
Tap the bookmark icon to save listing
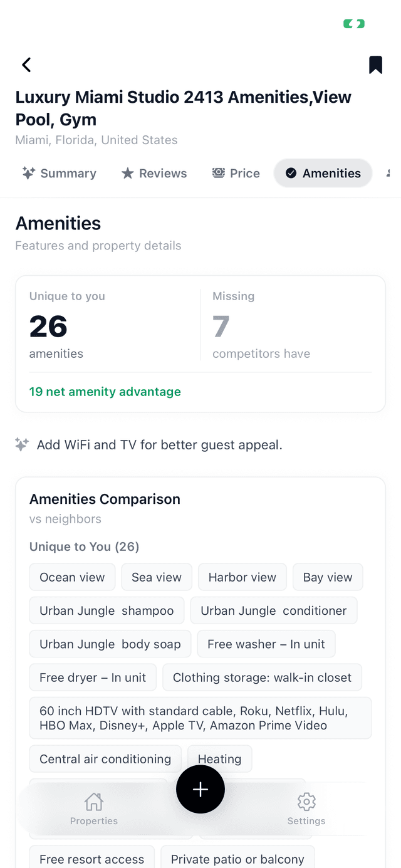(375, 65)
